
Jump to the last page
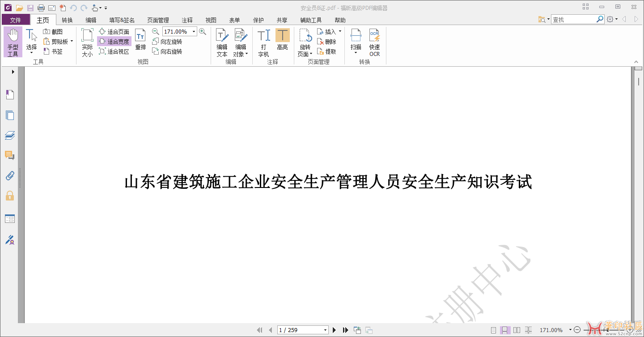pos(345,330)
